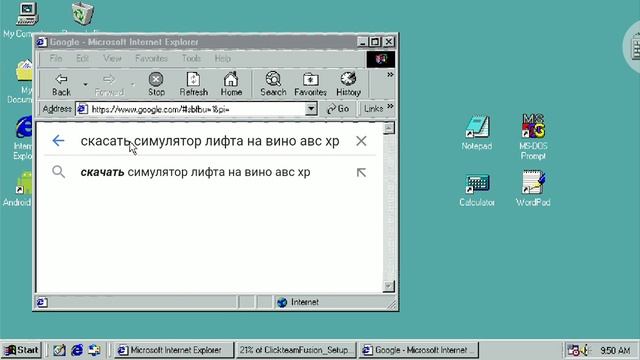
Task: Open the Search pane from the toolbar
Action: 273,84
